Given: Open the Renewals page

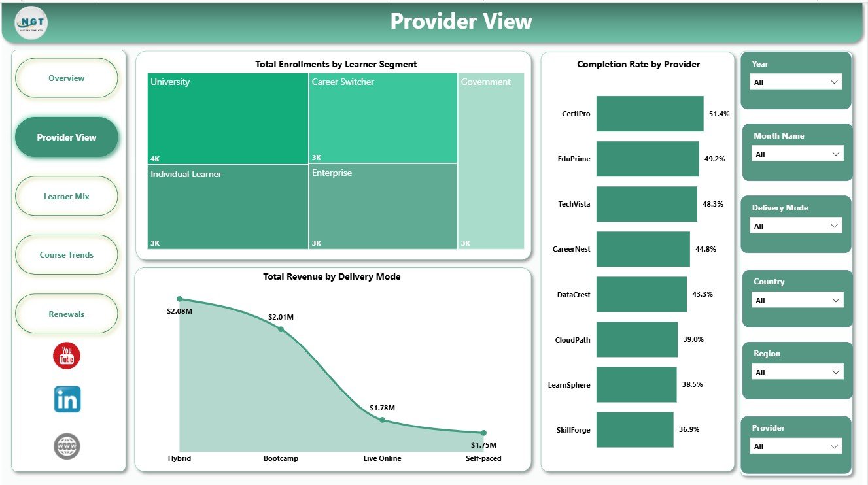Looking at the screenshot, I should [x=67, y=314].
